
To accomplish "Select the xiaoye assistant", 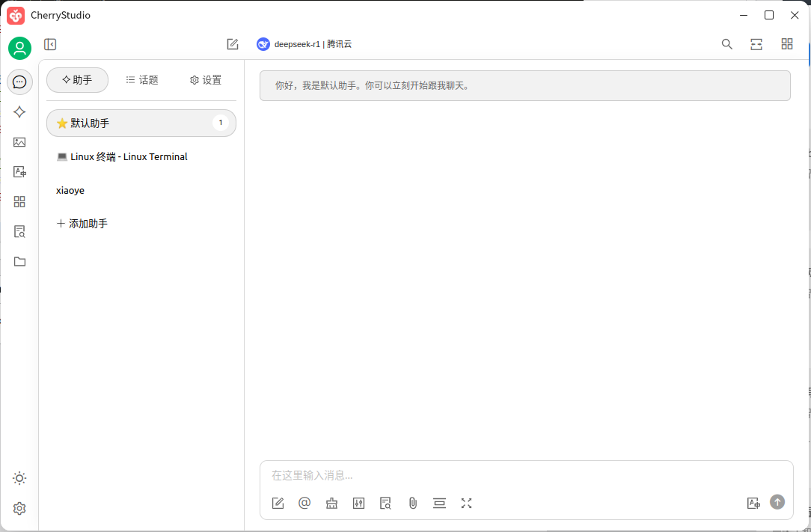I will pos(70,190).
